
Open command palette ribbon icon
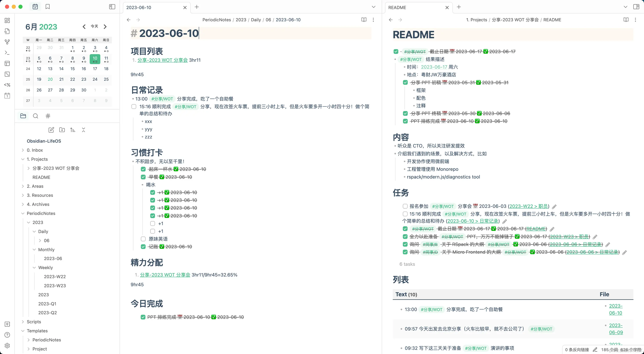pyautogui.click(x=7, y=53)
